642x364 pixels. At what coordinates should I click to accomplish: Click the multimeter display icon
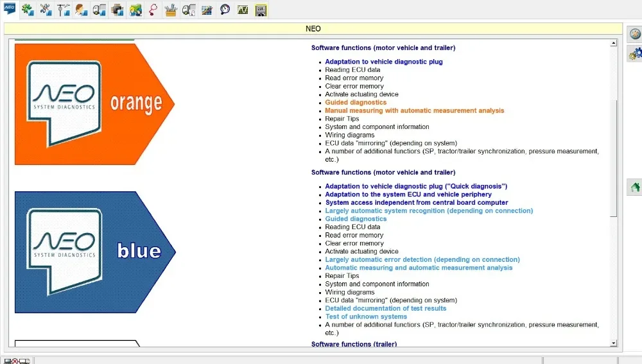pyautogui.click(x=261, y=10)
